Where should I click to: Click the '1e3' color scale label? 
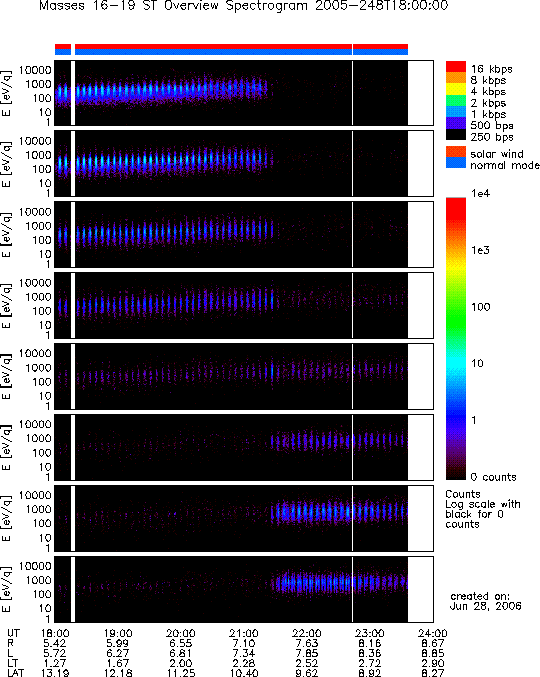point(480,250)
